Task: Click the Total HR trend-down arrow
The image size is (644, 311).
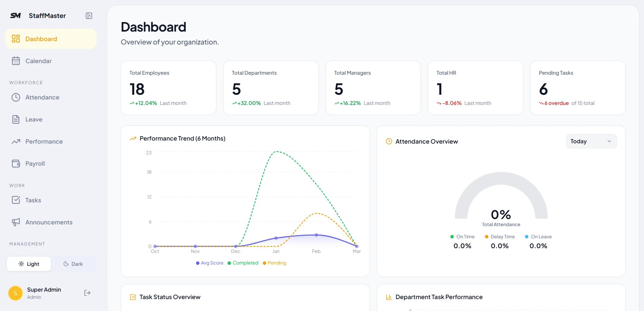Action: pos(439,103)
